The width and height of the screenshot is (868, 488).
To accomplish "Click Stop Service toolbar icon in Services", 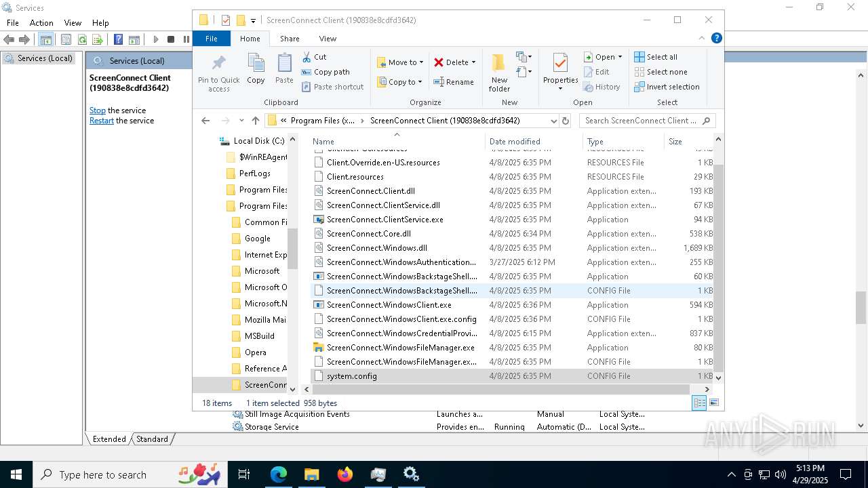I will [171, 40].
